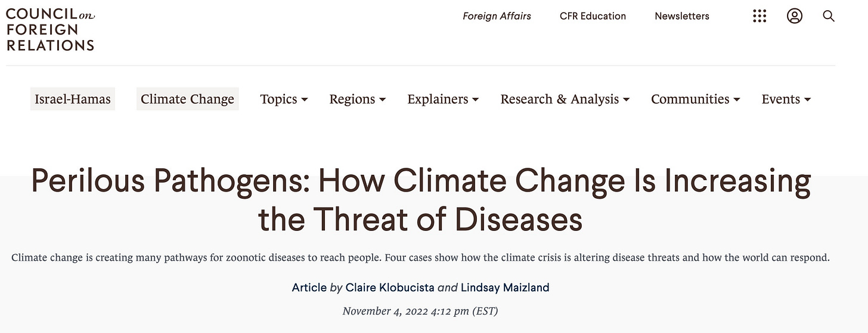Select the Israel-Hamas highlighted topic
Image resolution: width=868 pixels, height=333 pixels.
point(73,99)
